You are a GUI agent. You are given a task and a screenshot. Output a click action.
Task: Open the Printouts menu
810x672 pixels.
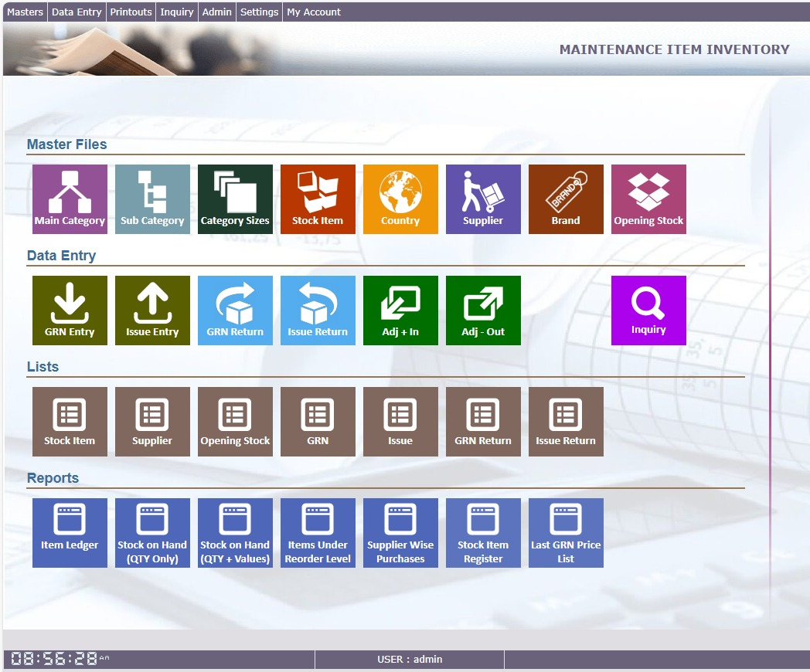[131, 12]
